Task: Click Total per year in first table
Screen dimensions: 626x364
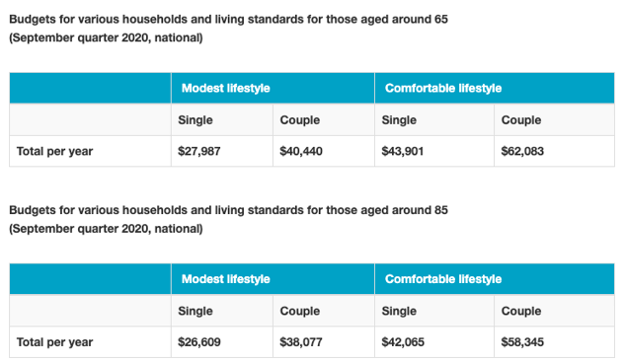Action: pyautogui.click(x=54, y=152)
